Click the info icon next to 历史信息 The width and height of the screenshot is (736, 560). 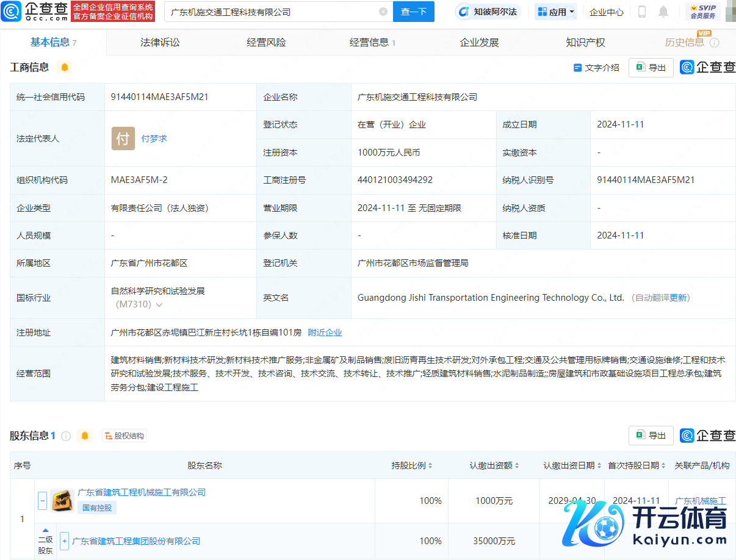click(714, 43)
